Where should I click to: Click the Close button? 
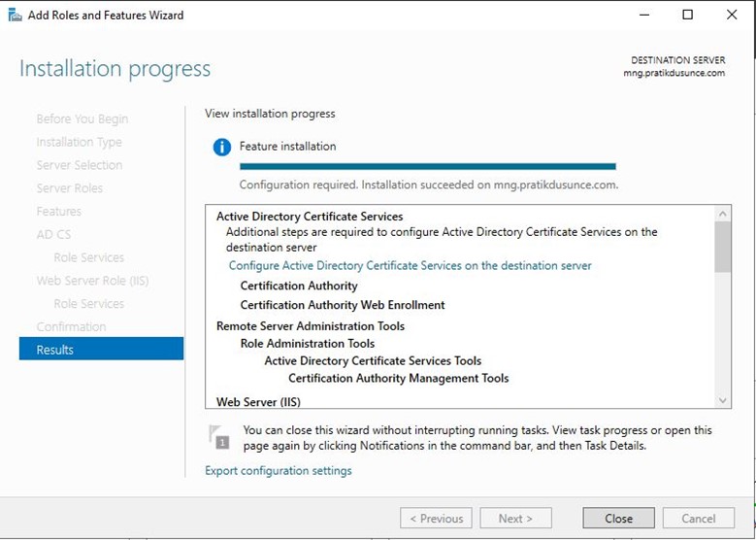click(618, 519)
